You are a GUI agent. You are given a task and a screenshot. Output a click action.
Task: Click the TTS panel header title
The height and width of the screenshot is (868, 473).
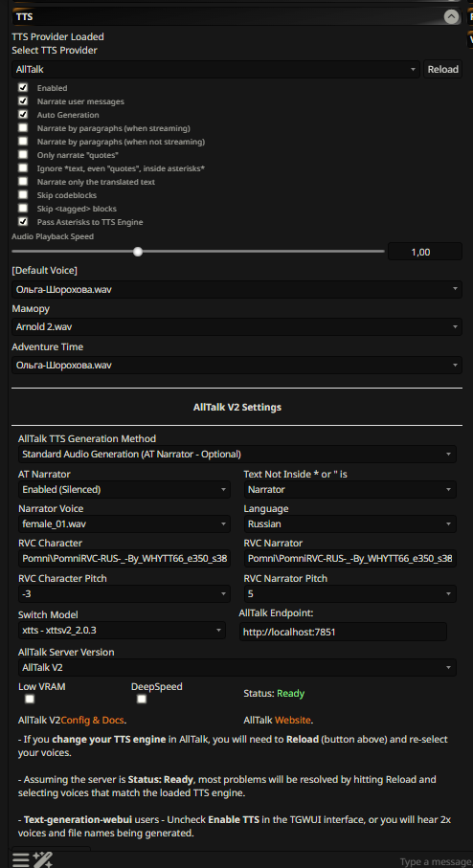click(24, 17)
